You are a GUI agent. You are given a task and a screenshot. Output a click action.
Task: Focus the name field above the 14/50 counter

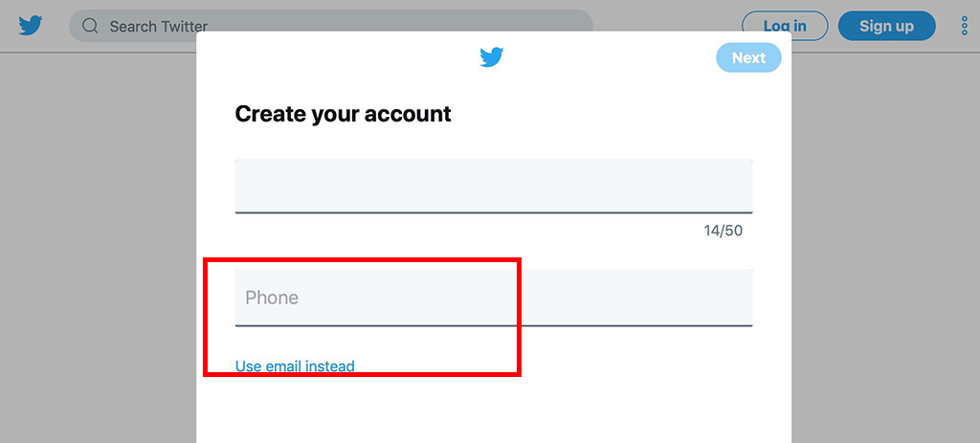pos(494,187)
